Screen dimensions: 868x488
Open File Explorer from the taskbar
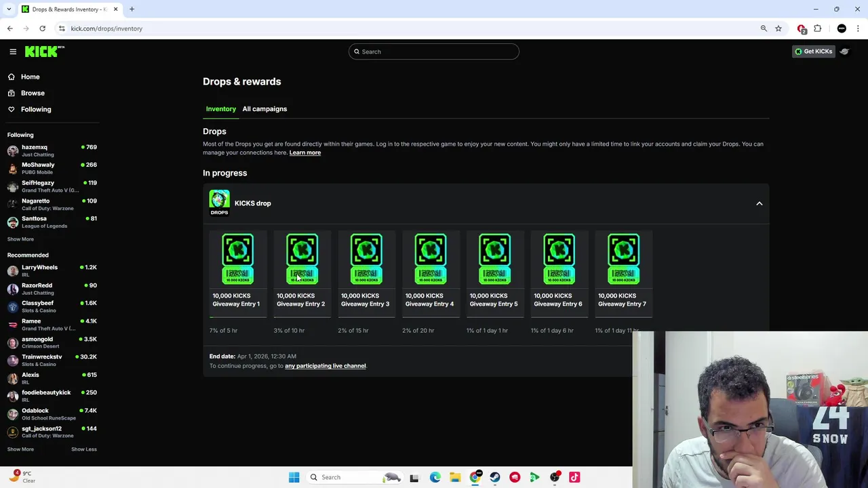click(455, 477)
